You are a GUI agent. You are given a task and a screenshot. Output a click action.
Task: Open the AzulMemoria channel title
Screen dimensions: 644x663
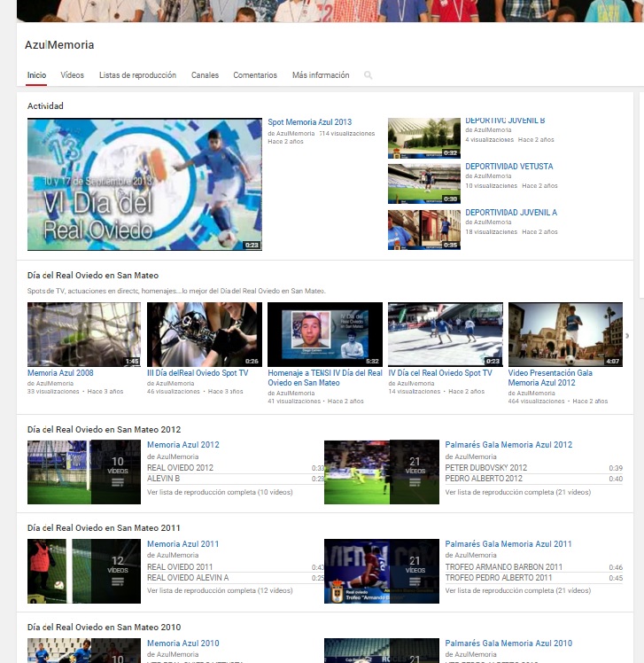[x=59, y=45]
